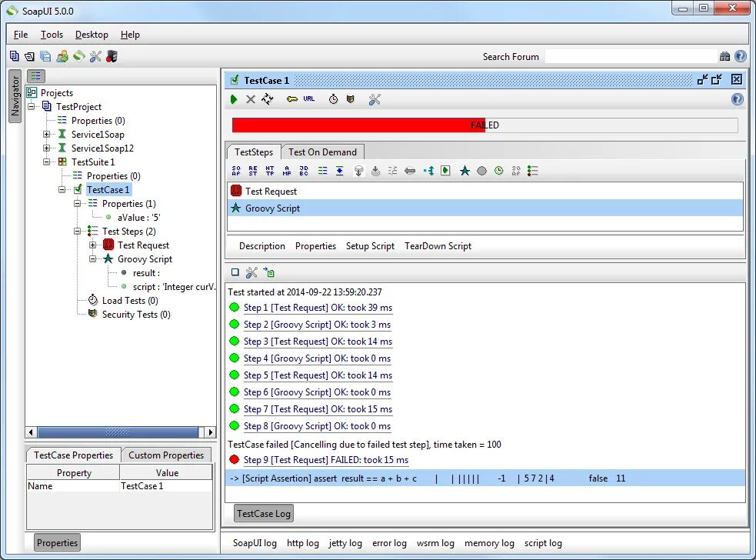
Task: Add an AMF request test step
Action: tap(287, 171)
